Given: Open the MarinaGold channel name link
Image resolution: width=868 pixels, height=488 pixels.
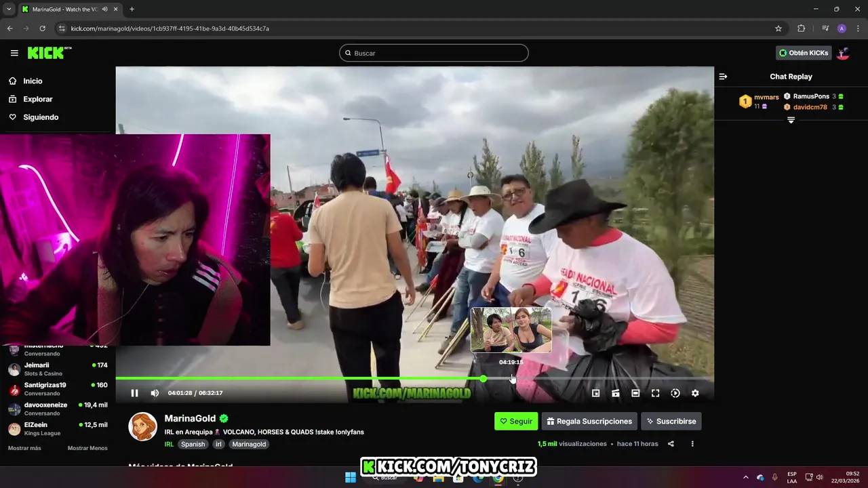Looking at the screenshot, I should tap(190, 418).
